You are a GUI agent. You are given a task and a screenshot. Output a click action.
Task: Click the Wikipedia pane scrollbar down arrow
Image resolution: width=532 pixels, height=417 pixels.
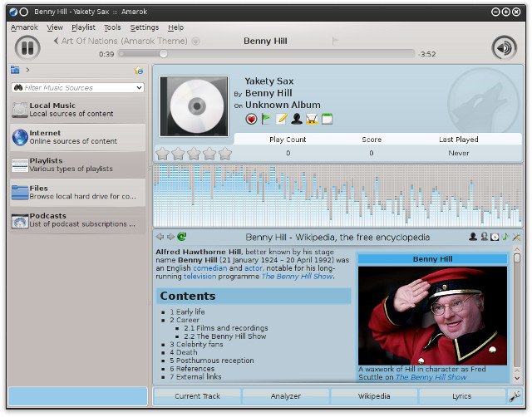pos(517,378)
